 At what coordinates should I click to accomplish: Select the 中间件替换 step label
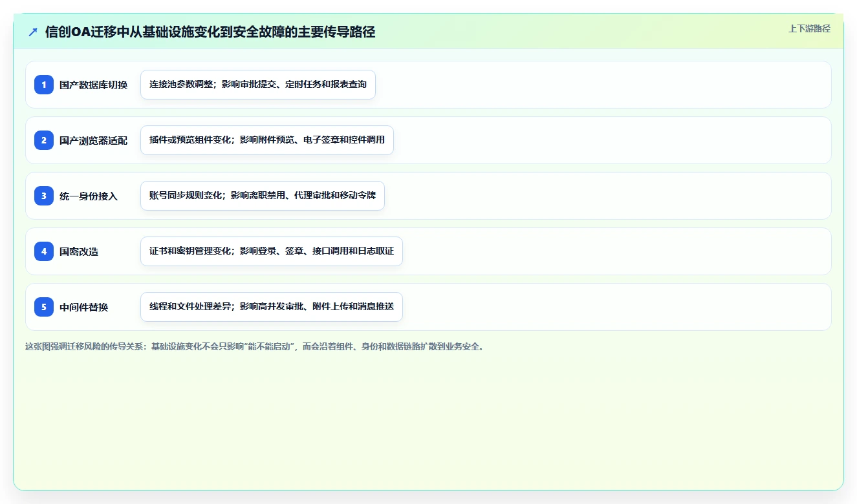click(84, 308)
